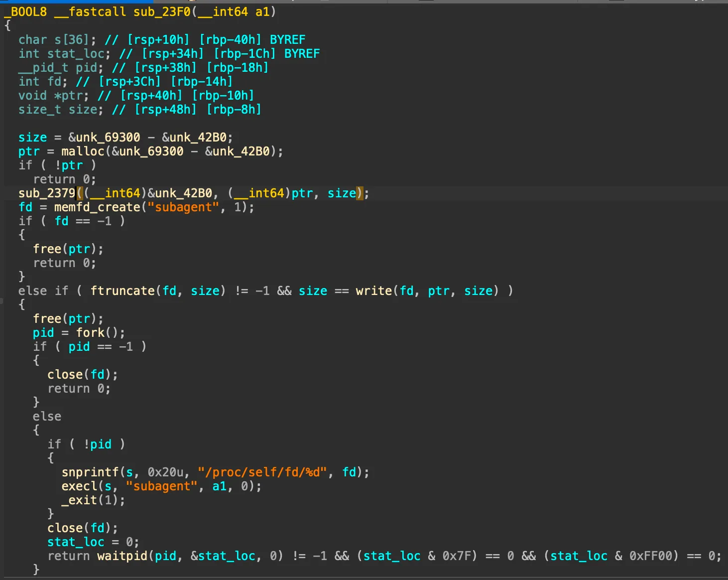Click the write function call
The height and width of the screenshot is (580, 728).
coord(373,290)
